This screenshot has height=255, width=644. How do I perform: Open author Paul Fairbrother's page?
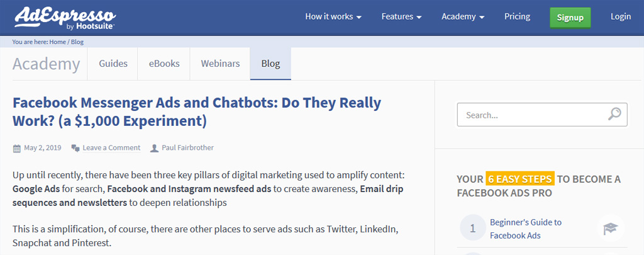(187, 148)
